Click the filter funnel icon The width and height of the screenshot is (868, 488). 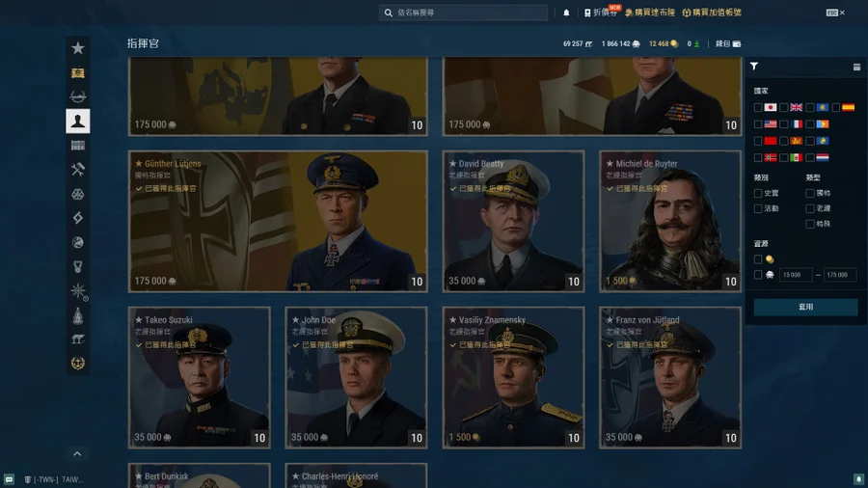point(754,68)
